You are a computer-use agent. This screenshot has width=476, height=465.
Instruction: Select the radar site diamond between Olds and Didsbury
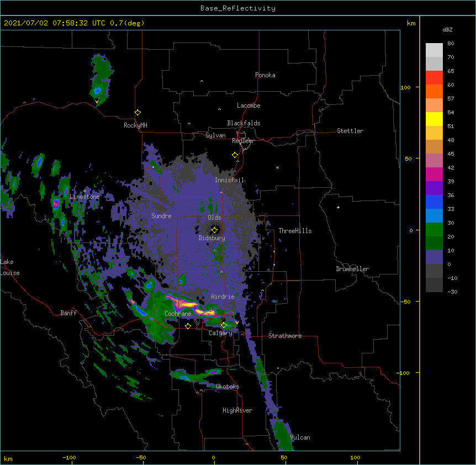tap(214, 230)
